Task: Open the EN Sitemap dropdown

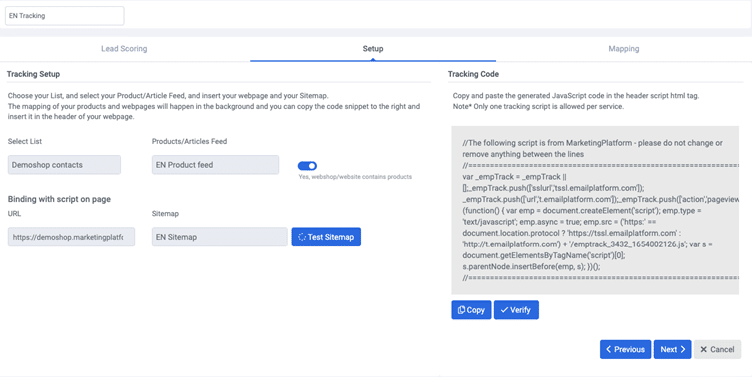Action: point(220,237)
